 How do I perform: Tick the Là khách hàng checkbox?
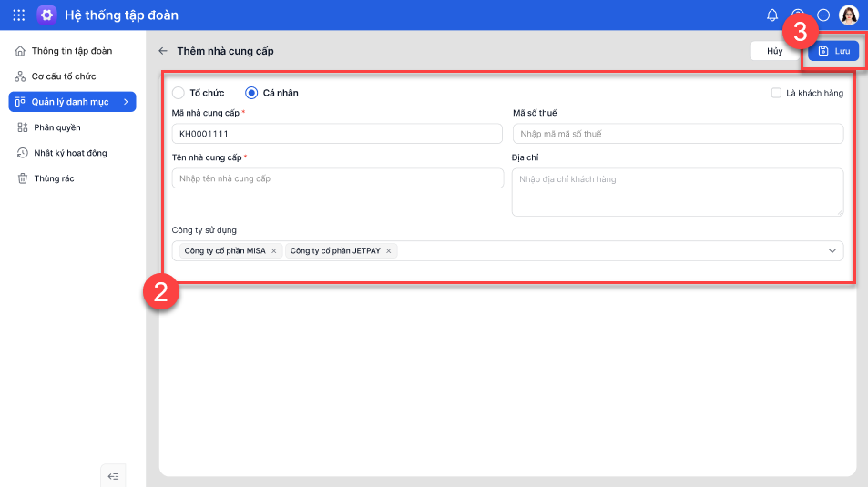tap(776, 93)
